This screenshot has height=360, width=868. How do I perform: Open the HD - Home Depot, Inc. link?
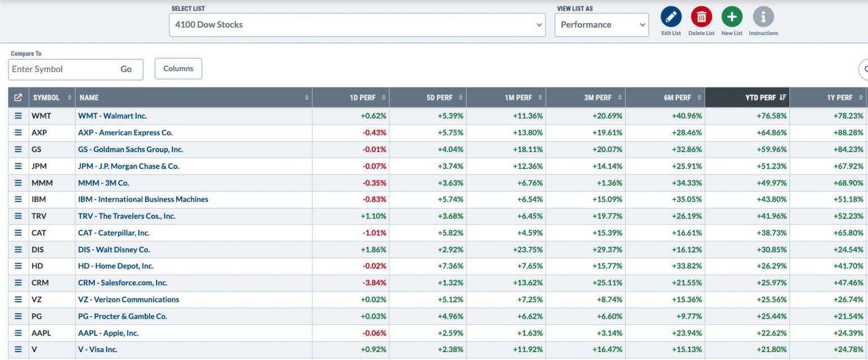pyautogui.click(x=116, y=266)
